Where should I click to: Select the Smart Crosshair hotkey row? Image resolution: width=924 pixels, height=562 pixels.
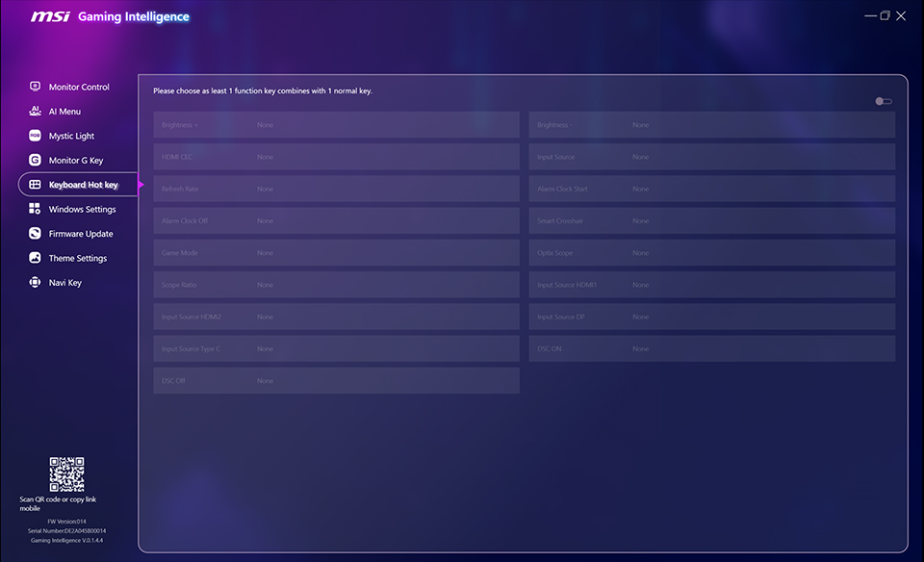711,220
